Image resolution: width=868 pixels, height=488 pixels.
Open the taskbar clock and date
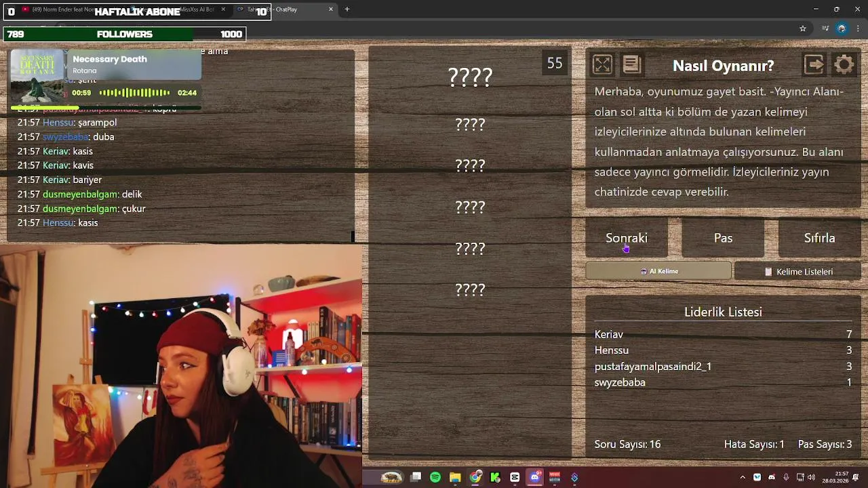(835, 477)
